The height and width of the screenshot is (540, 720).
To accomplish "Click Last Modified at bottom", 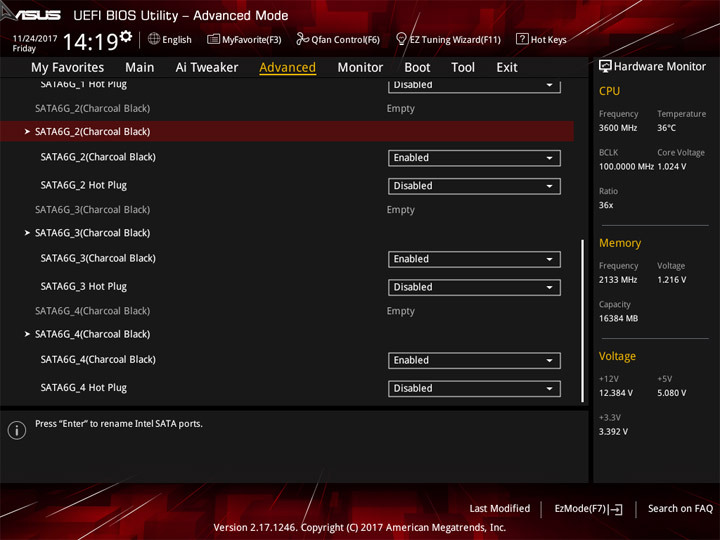I will coord(500,508).
